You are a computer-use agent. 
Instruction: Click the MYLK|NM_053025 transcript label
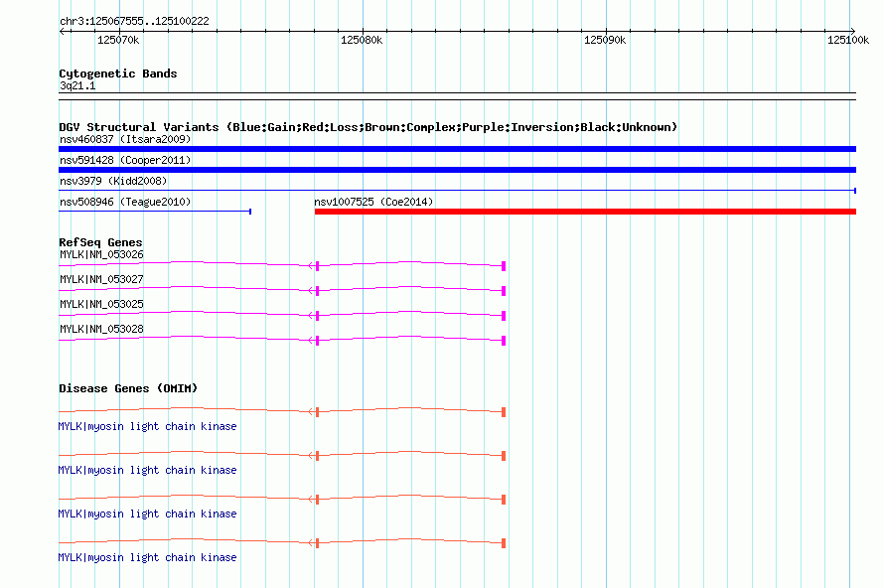click(101, 305)
